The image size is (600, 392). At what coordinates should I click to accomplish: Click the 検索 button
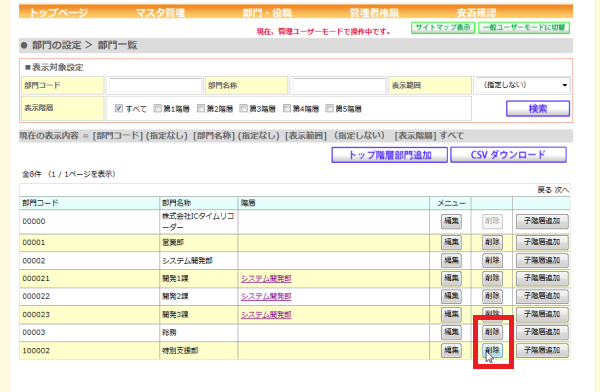tap(538, 109)
